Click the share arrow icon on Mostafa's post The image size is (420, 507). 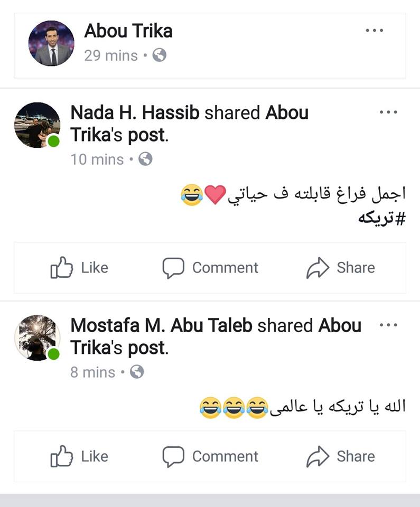point(318,456)
